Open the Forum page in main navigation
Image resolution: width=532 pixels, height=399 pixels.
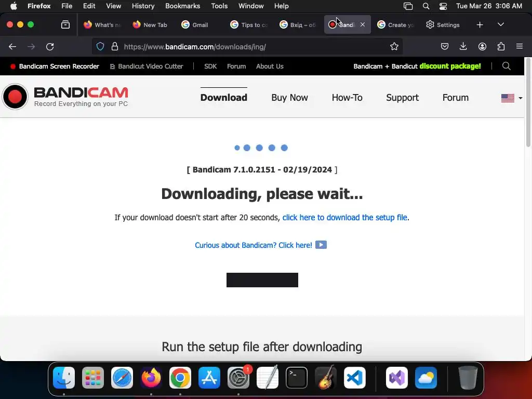point(455,98)
